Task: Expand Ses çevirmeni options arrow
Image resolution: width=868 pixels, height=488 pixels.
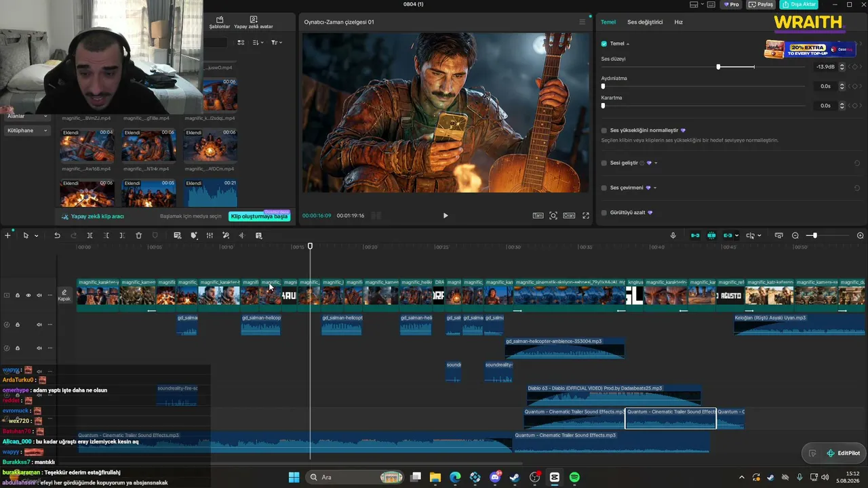Action: 655,188
